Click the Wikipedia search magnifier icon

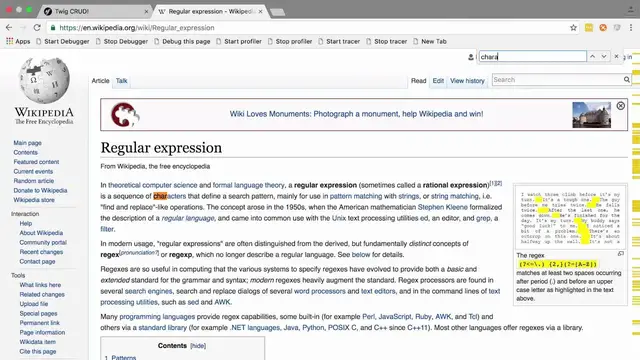tap(627, 80)
